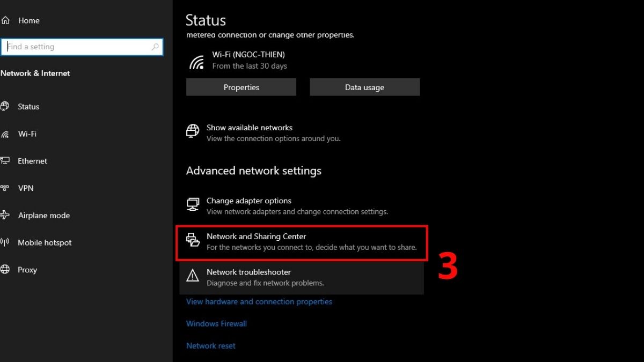Viewport: 644px width, 362px height.
Task: Open the Windows Firewall link
Action: [x=216, y=323]
